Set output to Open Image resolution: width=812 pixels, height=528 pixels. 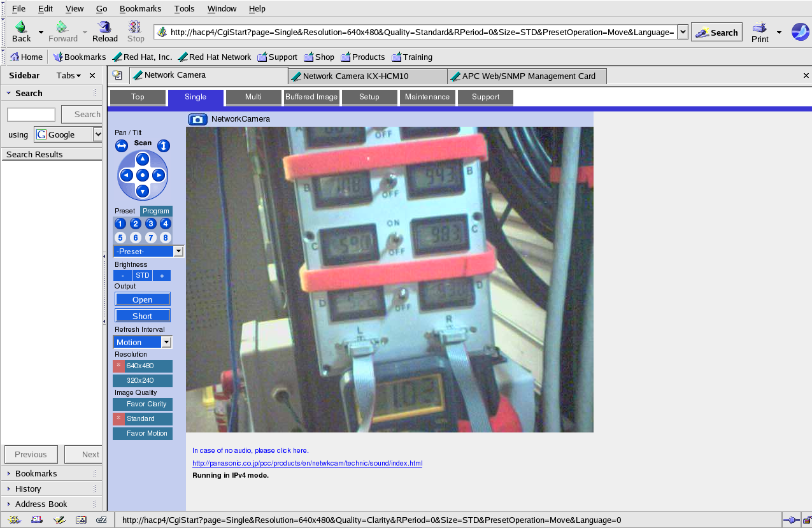point(143,299)
